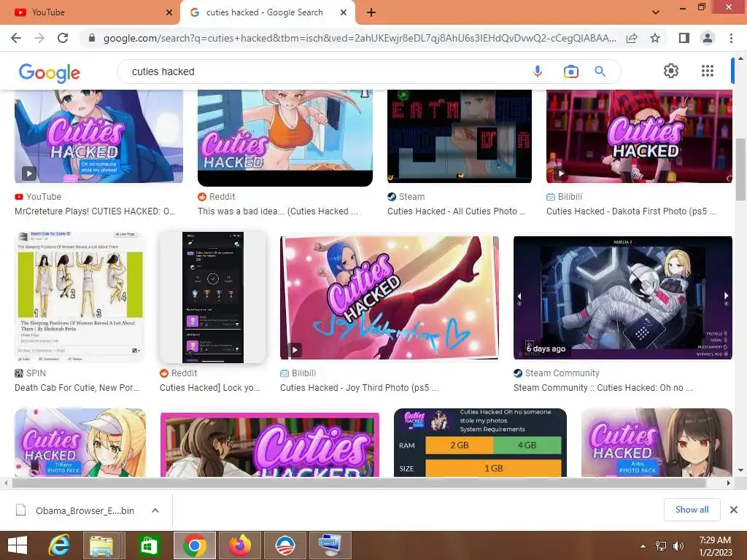Image resolution: width=747 pixels, height=560 pixels.
Task: Open the taskbar clock 7:29 AM
Action: 715,546
